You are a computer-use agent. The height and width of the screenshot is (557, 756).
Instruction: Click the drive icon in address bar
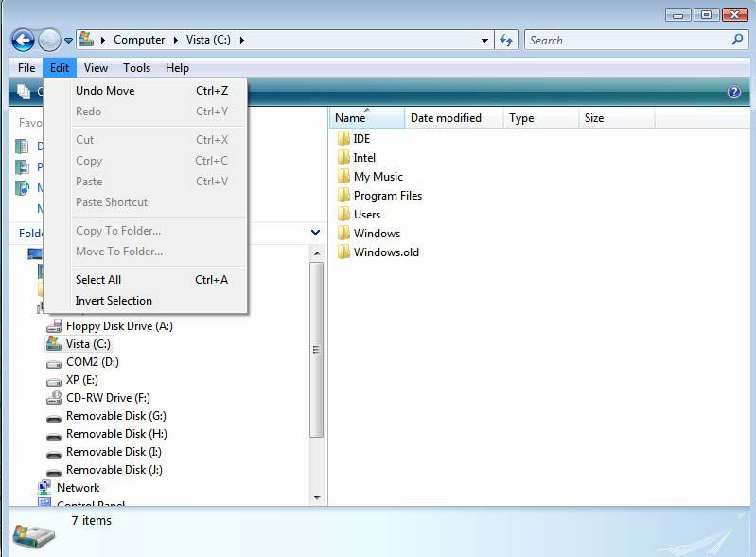click(x=86, y=39)
